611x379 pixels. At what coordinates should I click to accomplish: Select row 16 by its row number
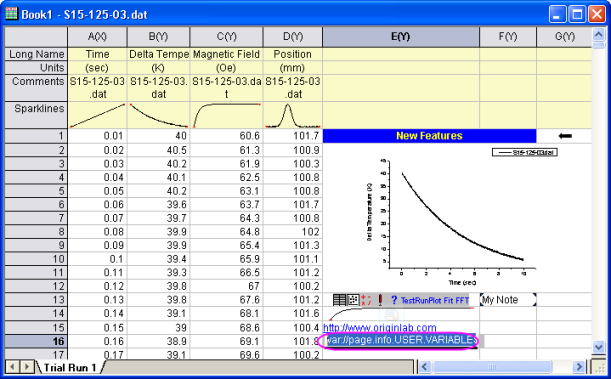36,341
